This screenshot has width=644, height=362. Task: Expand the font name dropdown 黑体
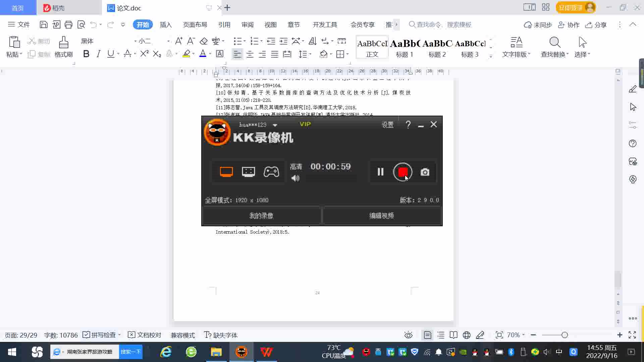pyautogui.click(x=135, y=41)
